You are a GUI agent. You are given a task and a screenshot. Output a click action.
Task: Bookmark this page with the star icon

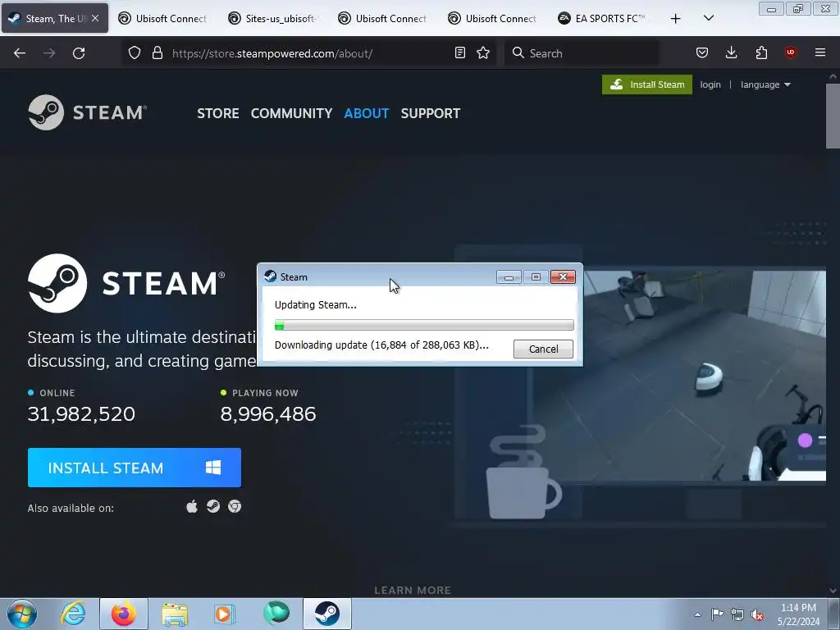[x=483, y=53]
